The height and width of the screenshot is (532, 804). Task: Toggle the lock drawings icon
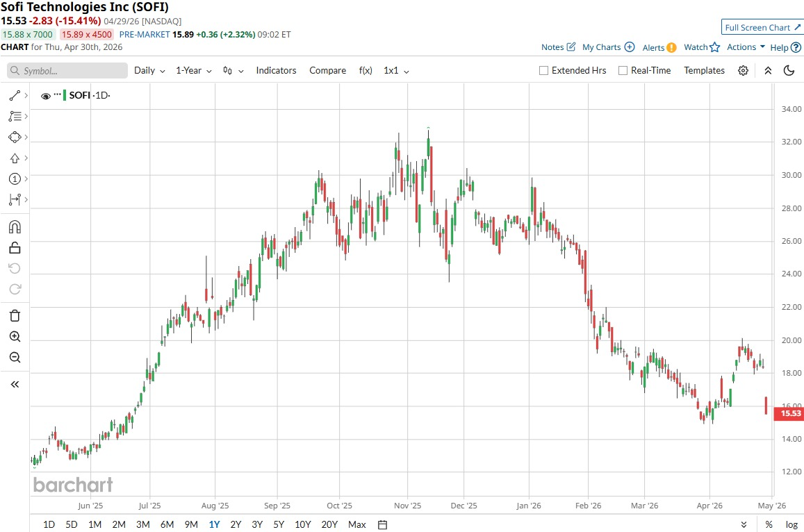coord(15,248)
